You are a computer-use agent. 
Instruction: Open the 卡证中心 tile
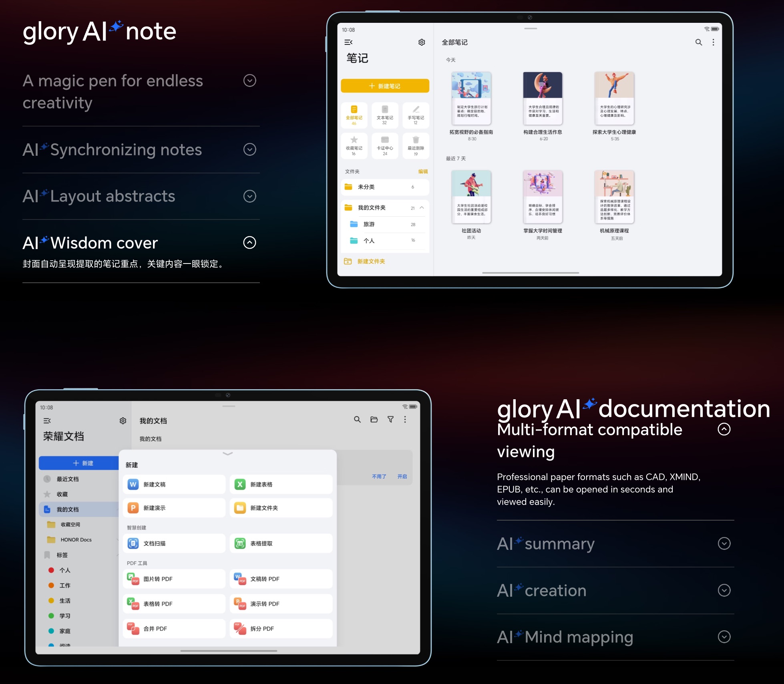(x=385, y=146)
